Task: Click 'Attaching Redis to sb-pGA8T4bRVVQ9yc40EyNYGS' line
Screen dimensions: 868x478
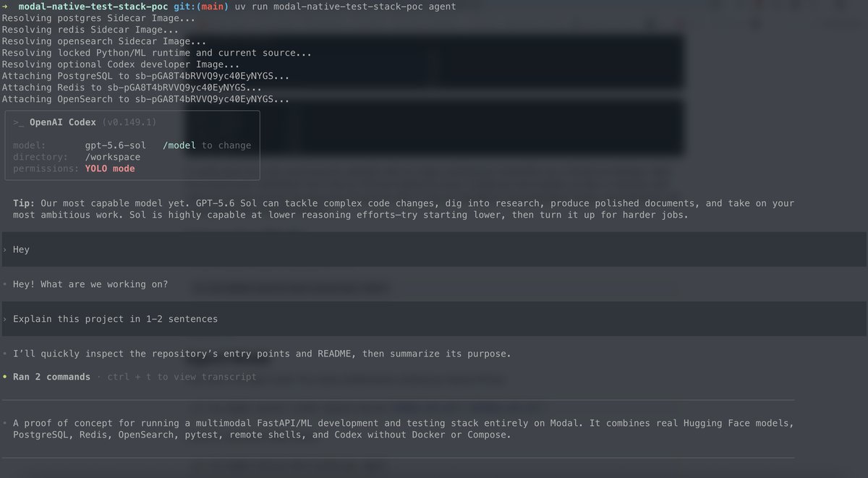Action: (x=132, y=88)
